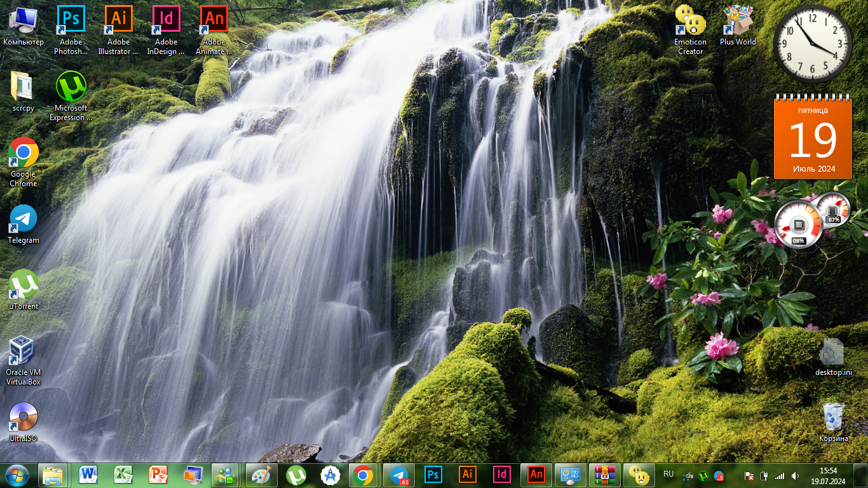Select the Oracle VM VirtualBox desktop icon
This screenshot has width=868, height=488.
pyautogui.click(x=23, y=352)
